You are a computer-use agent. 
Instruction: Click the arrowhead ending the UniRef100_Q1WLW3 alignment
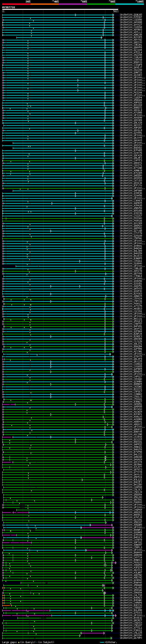pyautogui.click(x=113, y=15)
